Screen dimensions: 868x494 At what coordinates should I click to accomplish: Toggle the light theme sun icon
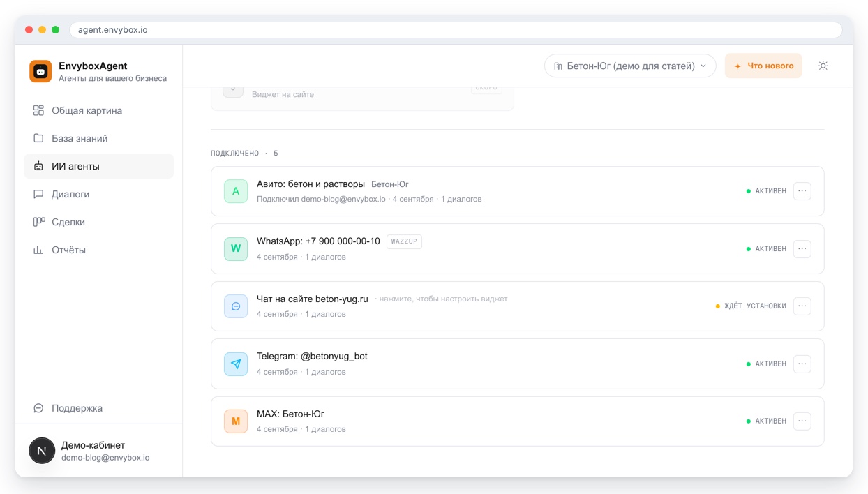(x=823, y=66)
